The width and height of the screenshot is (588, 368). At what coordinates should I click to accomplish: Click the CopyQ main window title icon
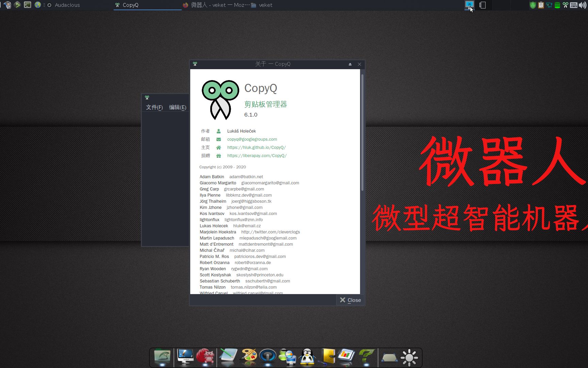pyautogui.click(x=147, y=97)
